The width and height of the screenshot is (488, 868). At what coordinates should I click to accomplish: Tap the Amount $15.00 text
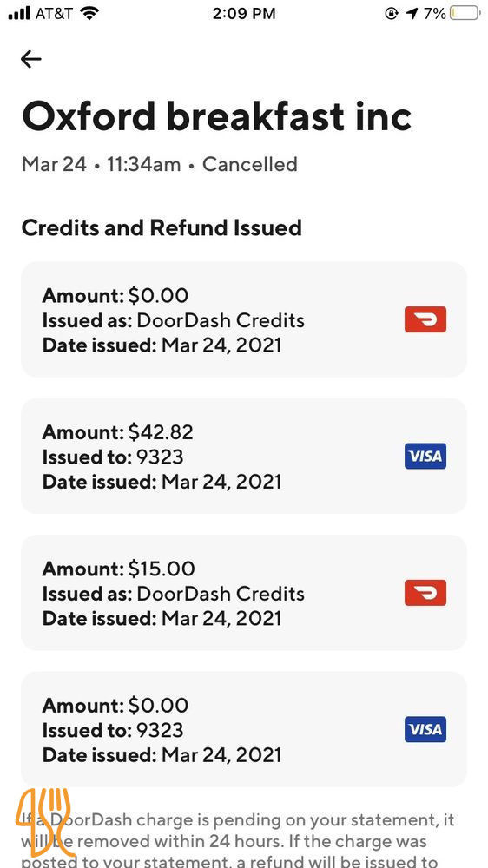coord(119,569)
